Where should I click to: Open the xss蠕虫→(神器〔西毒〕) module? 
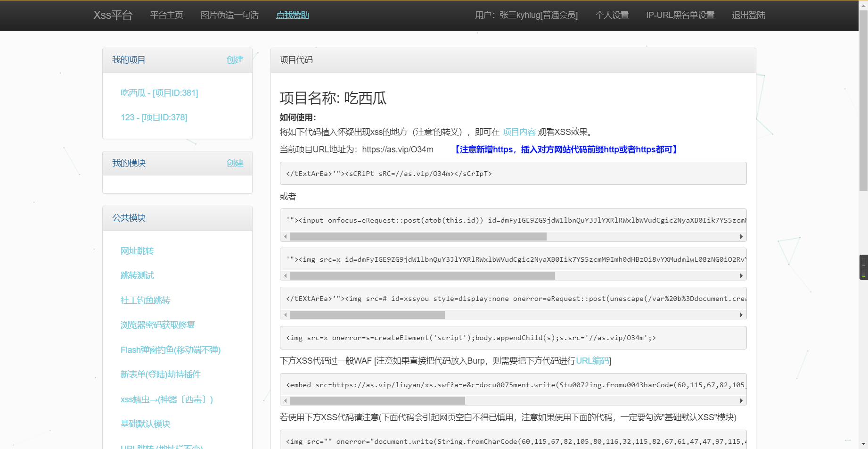coord(167,399)
